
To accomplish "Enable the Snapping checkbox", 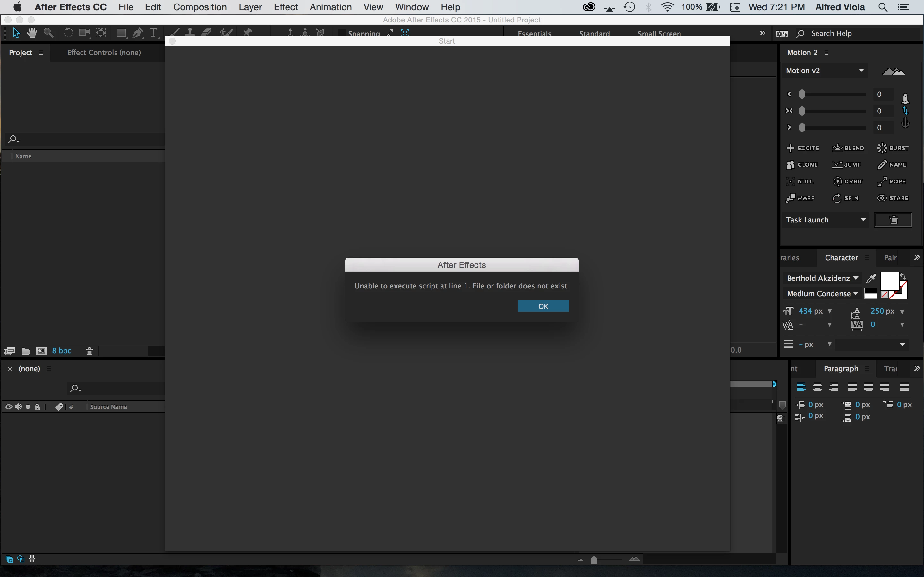I will [x=342, y=34].
